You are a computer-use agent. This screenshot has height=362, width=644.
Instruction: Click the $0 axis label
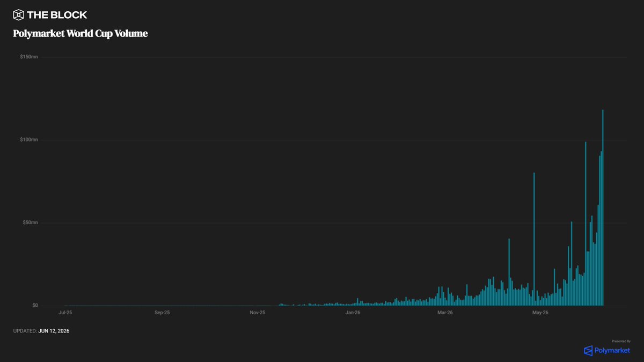pos(35,306)
